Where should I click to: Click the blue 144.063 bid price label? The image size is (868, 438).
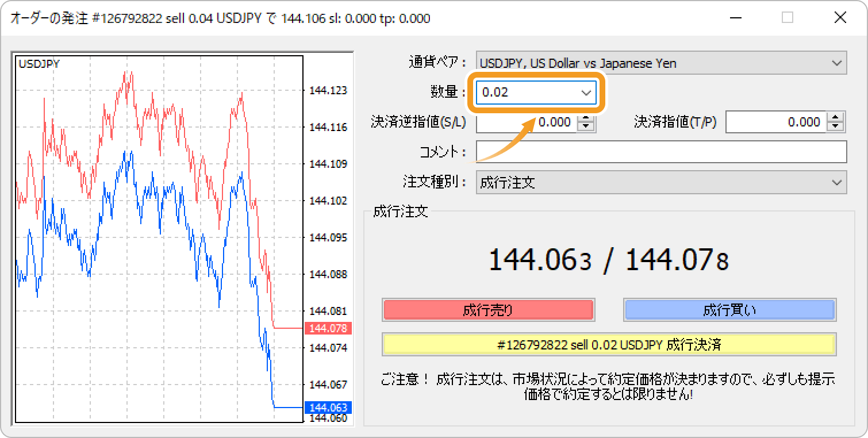coord(328,408)
